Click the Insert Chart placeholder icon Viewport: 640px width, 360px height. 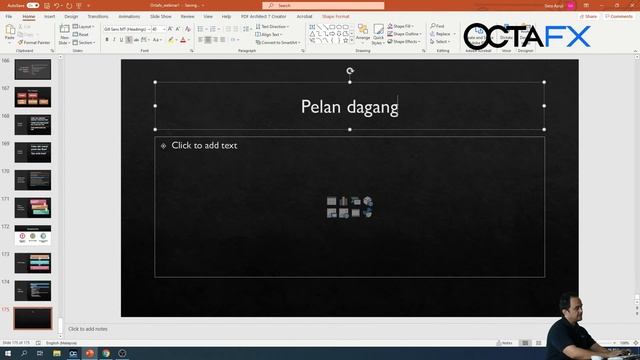(344, 201)
